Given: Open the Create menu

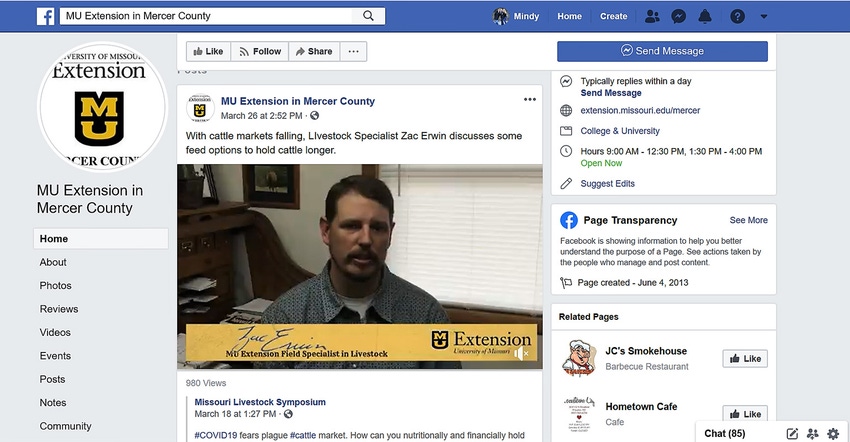Looking at the screenshot, I should tap(613, 16).
